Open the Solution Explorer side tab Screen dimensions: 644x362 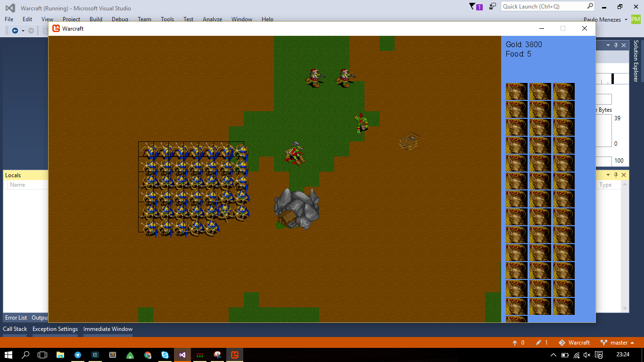tap(636, 61)
